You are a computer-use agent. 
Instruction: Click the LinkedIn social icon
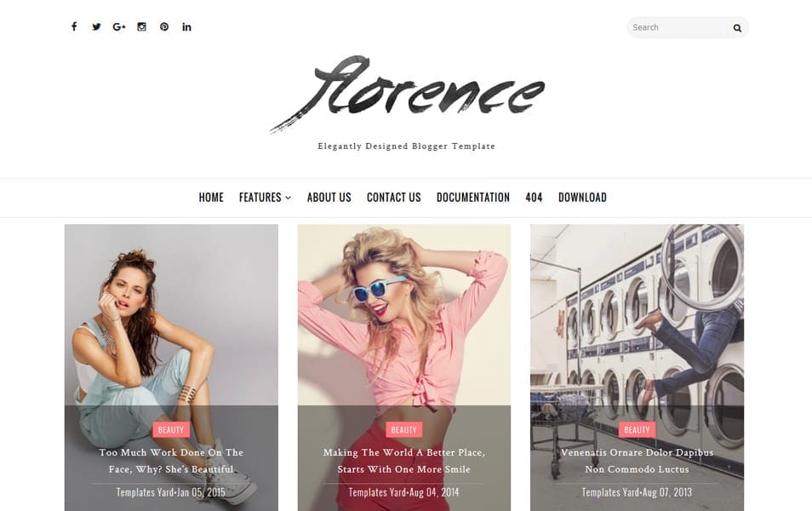coord(186,26)
